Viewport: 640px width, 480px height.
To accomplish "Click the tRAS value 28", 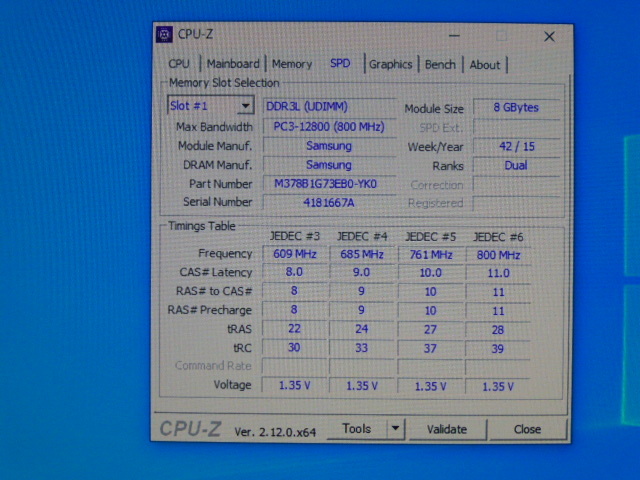I will pyautogui.click(x=498, y=330).
